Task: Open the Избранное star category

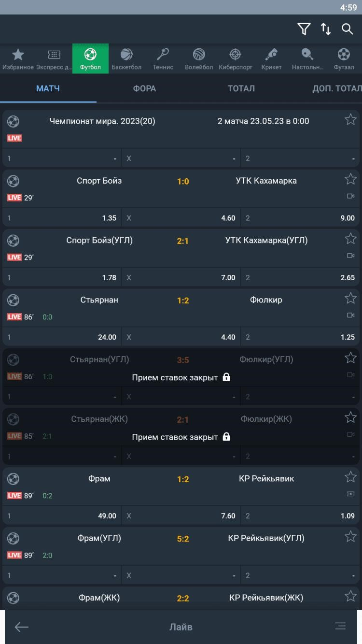Action: pyautogui.click(x=18, y=58)
